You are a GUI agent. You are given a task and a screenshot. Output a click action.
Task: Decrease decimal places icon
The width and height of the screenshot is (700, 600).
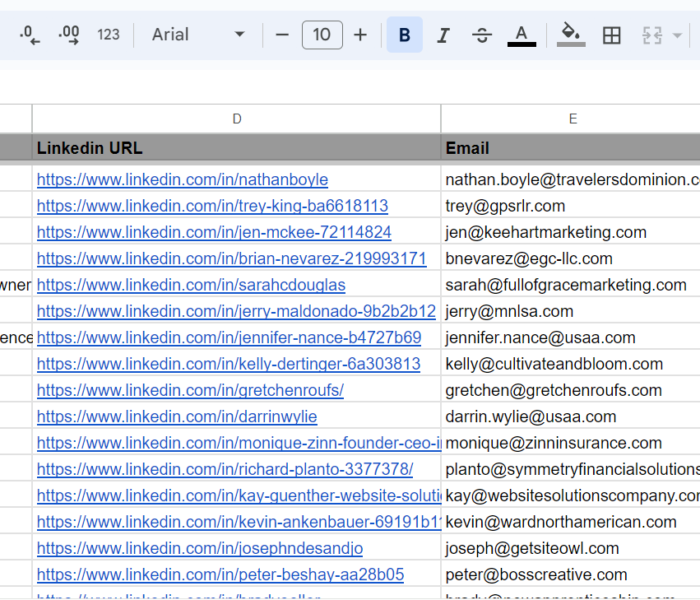point(29,35)
